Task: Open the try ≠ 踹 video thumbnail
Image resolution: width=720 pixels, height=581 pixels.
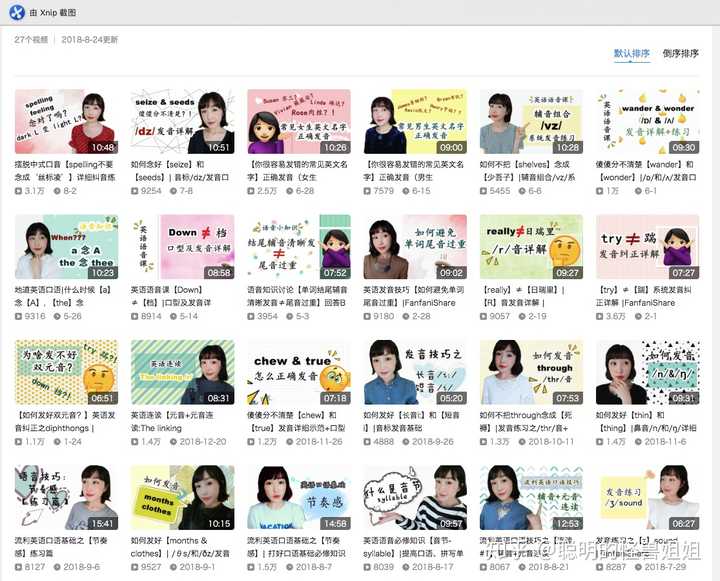Action: [x=647, y=247]
